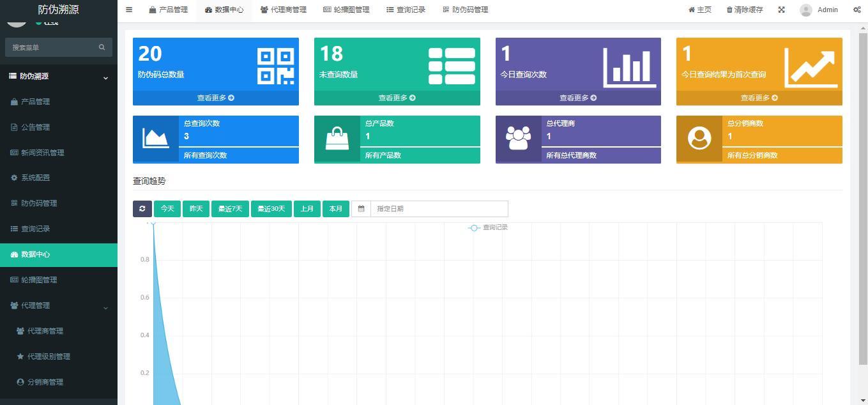Filter chart by 昨天
Viewport: 868px width, 405px height.
[196, 209]
